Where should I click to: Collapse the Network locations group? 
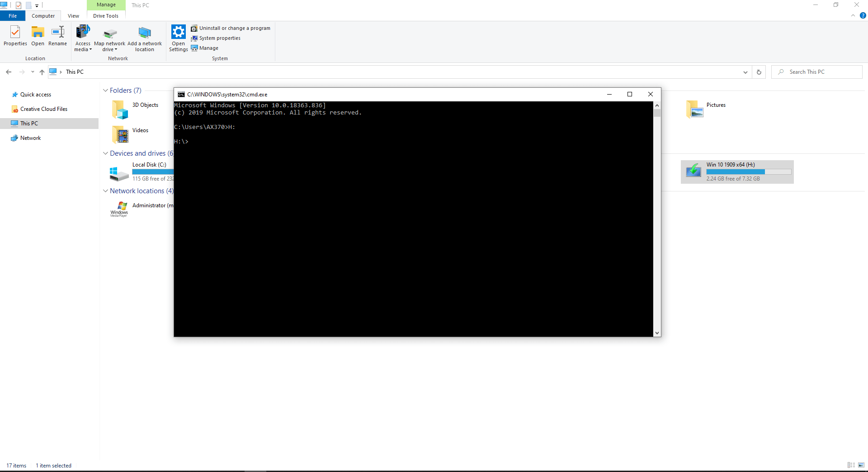point(105,191)
